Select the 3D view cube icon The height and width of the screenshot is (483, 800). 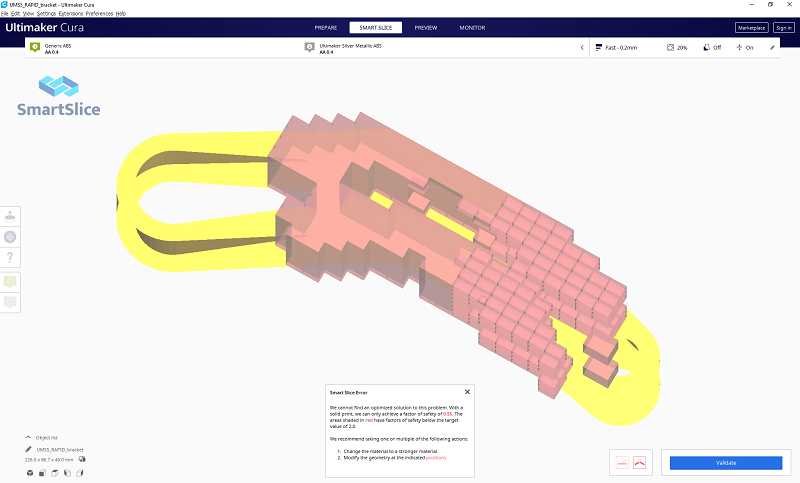[28, 472]
